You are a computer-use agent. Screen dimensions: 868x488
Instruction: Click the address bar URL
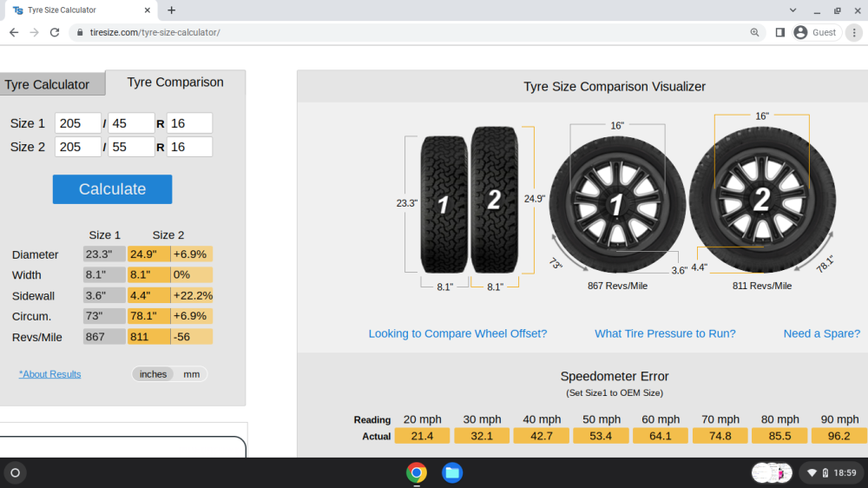pyautogui.click(x=155, y=33)
